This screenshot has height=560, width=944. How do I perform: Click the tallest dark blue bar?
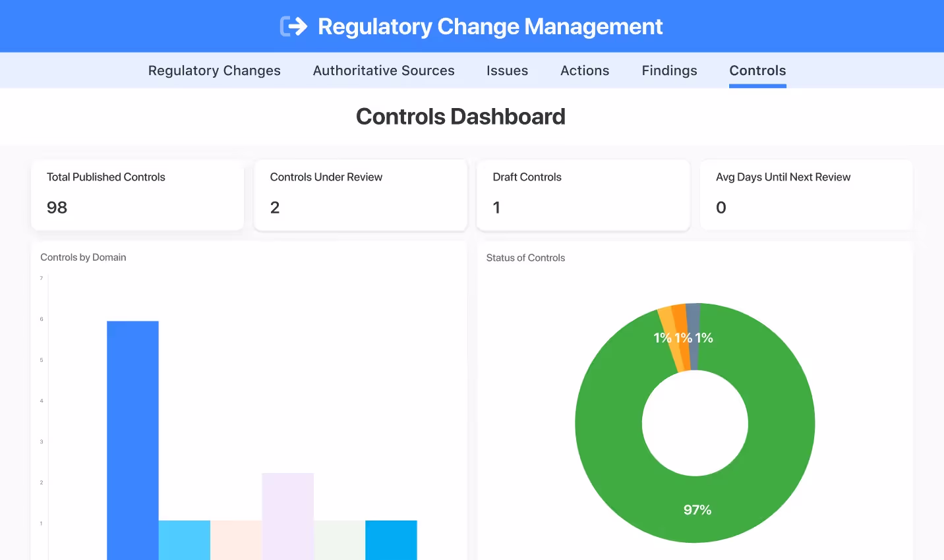133,440
